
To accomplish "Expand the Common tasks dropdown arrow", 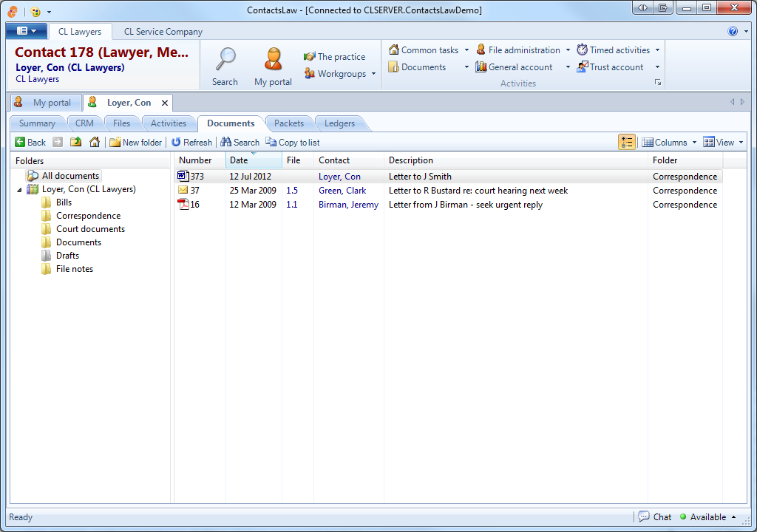I will point(466,50).
